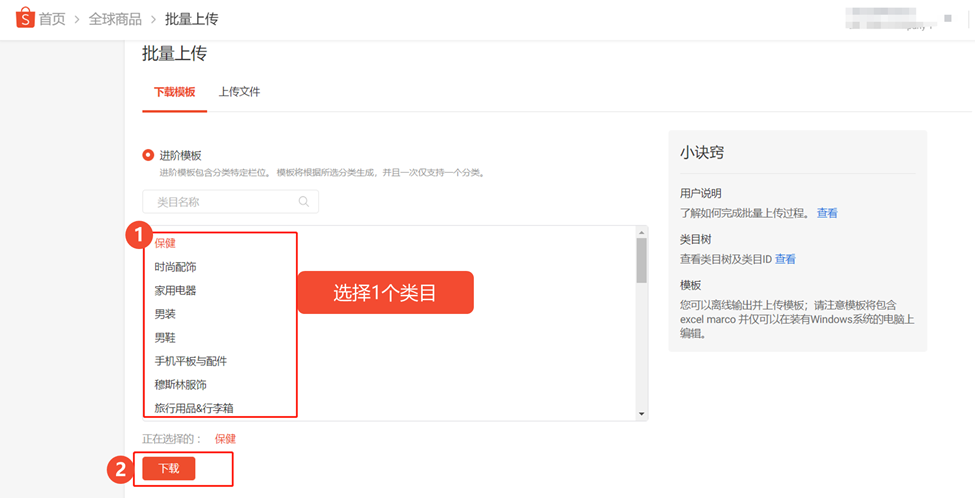The height and width of the screenshot is (498, 975).
Task: Go to 全球商品 in the breadcrumb
Action: point(115,19)
